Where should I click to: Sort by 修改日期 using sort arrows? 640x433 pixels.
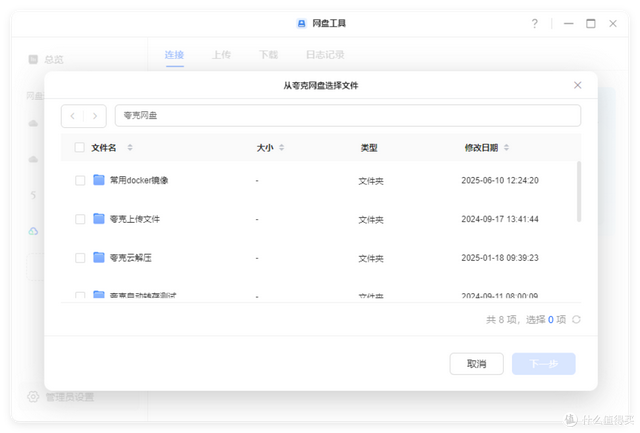point(507,147)
